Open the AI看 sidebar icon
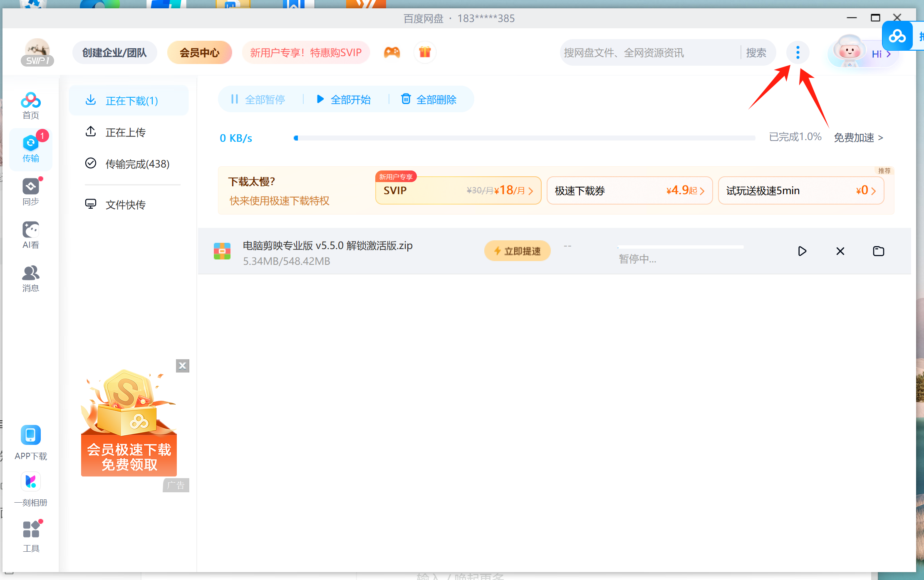The width and height of the screenshot is (924, 580). coord(31,235)
